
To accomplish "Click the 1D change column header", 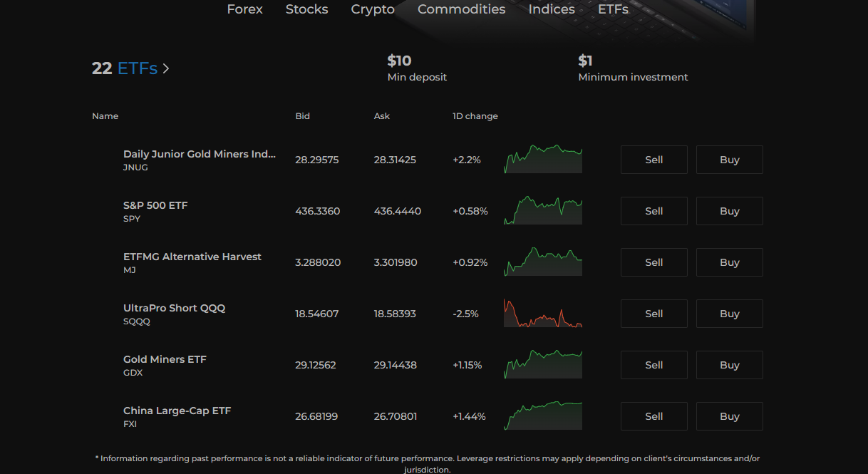I will (475, 116).
